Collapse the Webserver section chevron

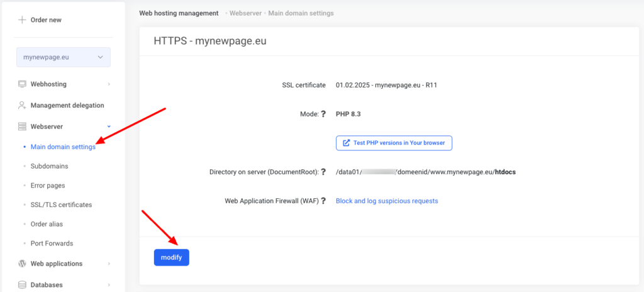pyautogui.click(x=109, y=126)
